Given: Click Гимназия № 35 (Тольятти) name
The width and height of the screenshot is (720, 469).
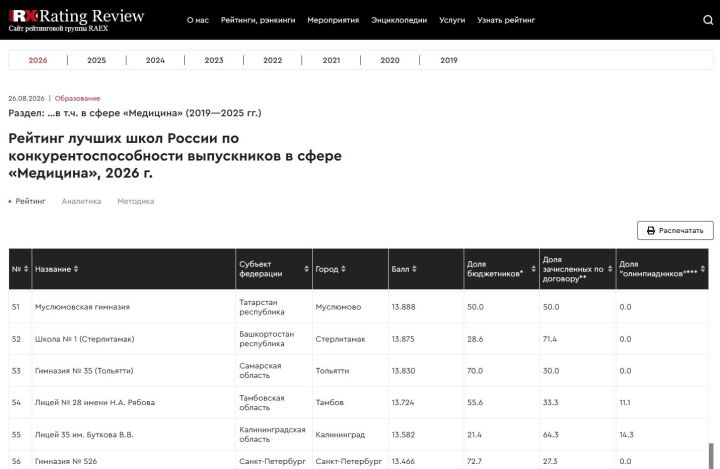Looking at the screenshot, I should point(84,371).
